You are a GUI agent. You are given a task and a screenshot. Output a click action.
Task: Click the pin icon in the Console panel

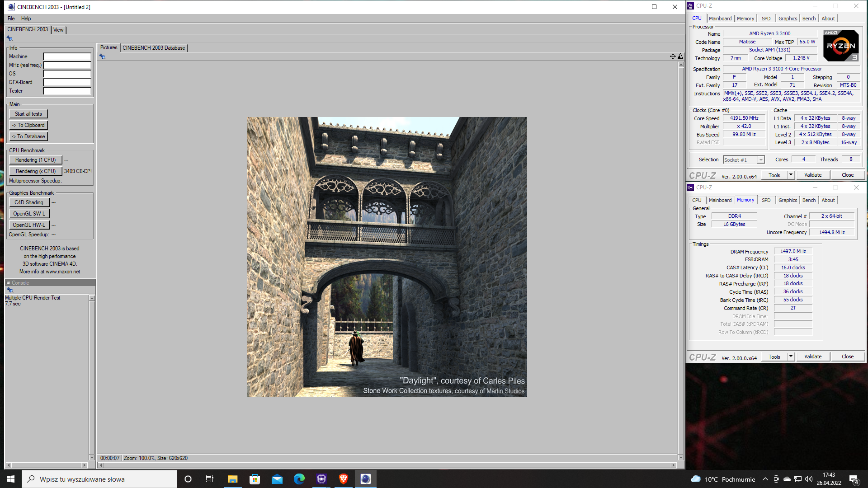click(9, 290)
